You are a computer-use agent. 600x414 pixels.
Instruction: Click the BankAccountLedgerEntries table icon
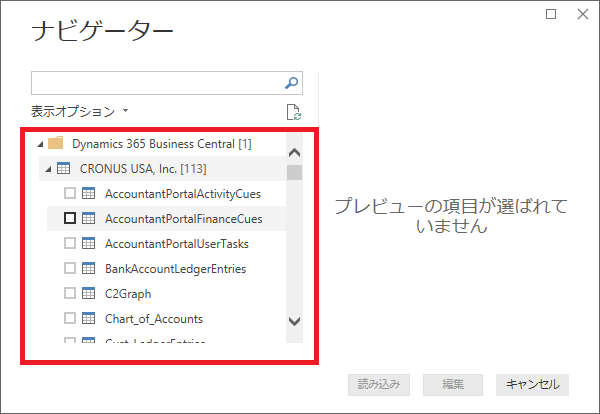click(x=88, y=268)
